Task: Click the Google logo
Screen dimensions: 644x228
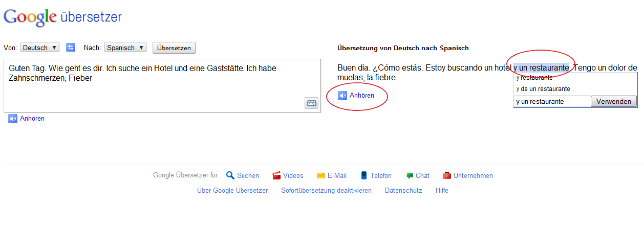Action: coord(30,17)
